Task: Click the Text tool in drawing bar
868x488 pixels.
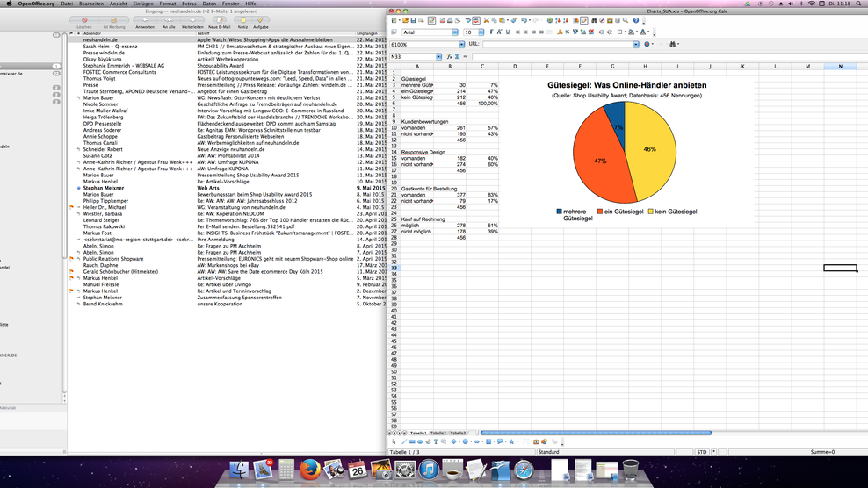Action: click(x=436, y=441)
